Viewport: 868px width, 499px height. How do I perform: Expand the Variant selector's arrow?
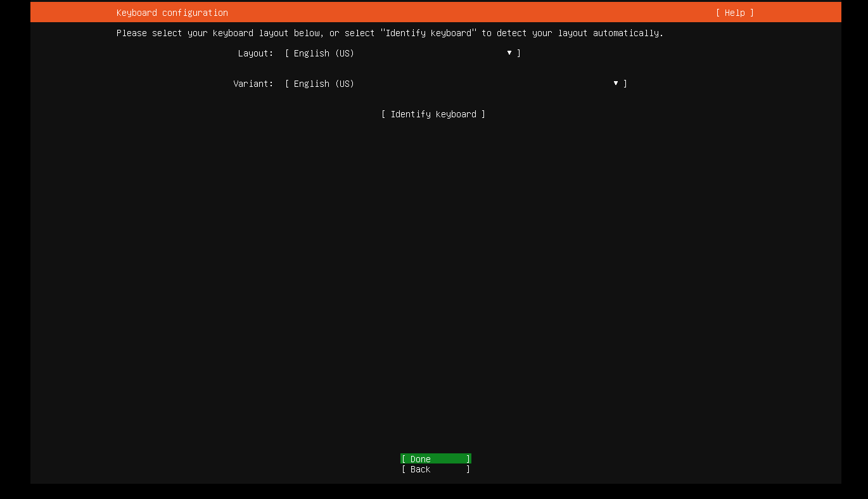[x=615, y=83]
